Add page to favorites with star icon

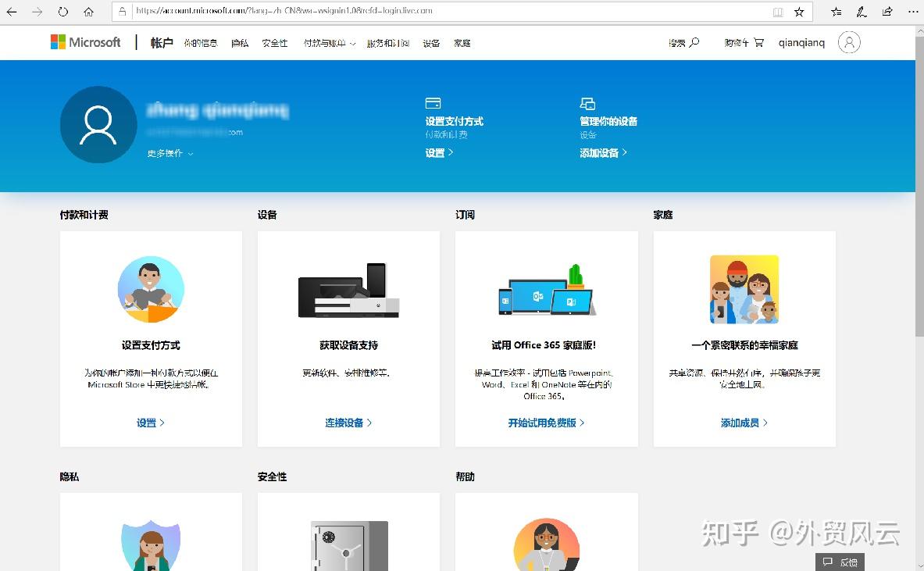799,12
